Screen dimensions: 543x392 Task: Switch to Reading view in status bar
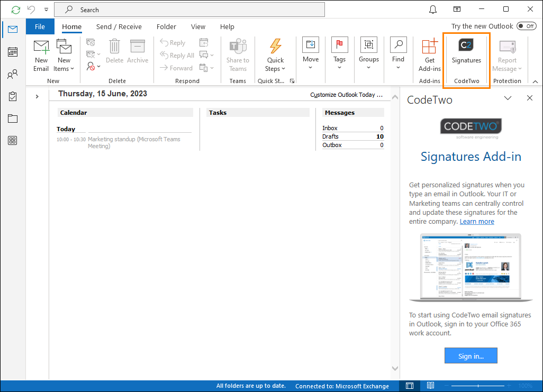(x=430, y=386)
